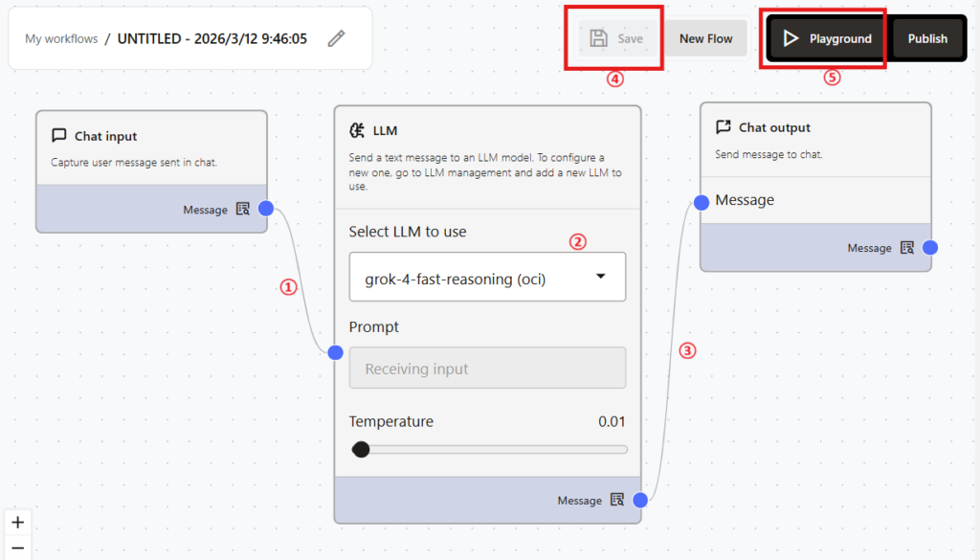Inspect Chat input Message output icon

(243, 209)
